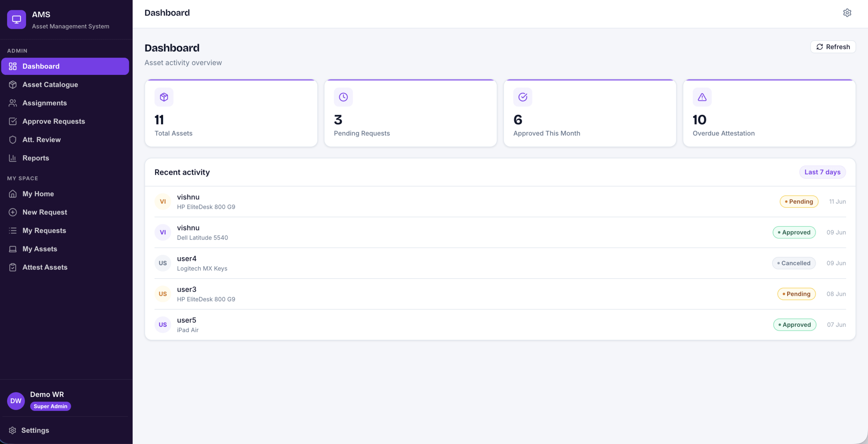The image size is (868, 444).
Task: Click the Super Admin badge
Action: 51,406
